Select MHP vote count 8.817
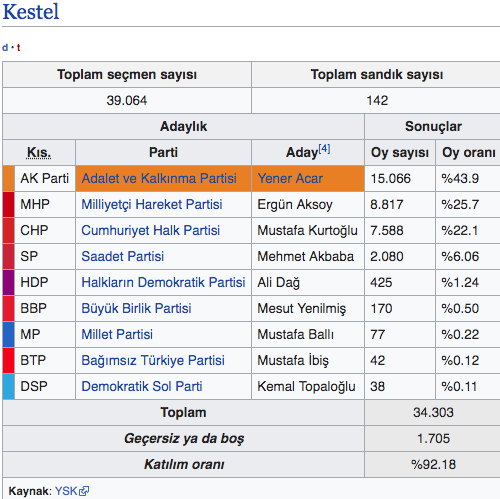 click(x=387, y=204)
